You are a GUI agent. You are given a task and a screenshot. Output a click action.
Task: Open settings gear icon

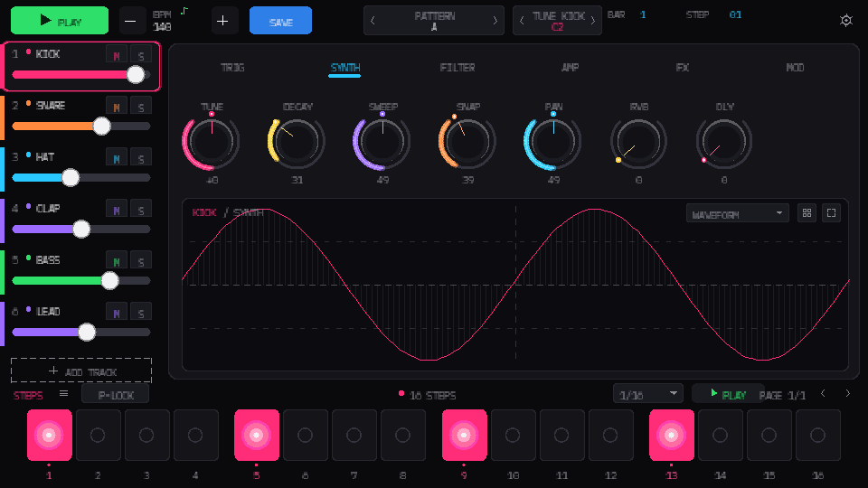pos(846,21)
